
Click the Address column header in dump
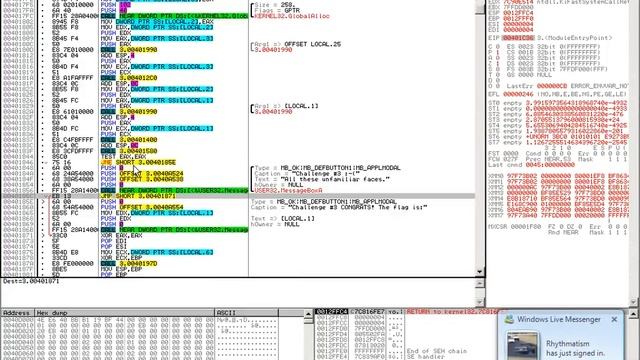click(17, 313)
